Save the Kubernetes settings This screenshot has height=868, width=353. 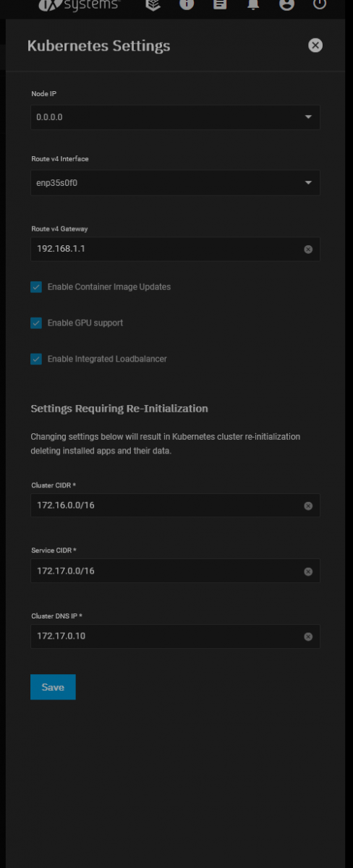[53, 687]
